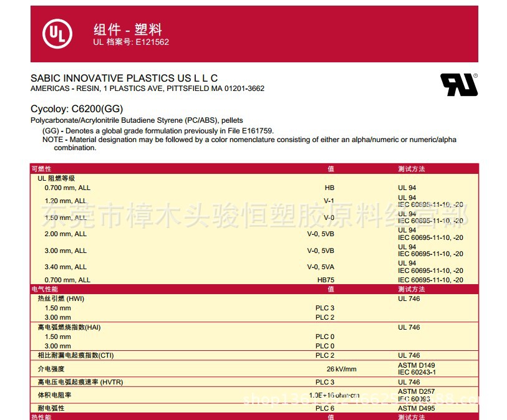Select the '1.20 mm, ALL' thickness entry
Screen dimensions: 507x420
coord(65,201)
